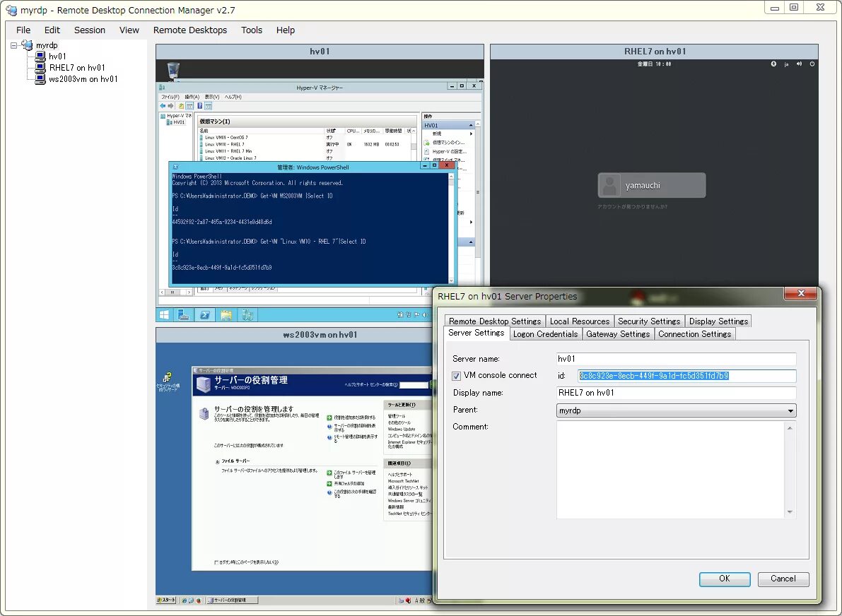Screen dimensions: 842x616
Task: Open Server Manager icon in hv01 taskbar
Action: [x=184, y=315]
